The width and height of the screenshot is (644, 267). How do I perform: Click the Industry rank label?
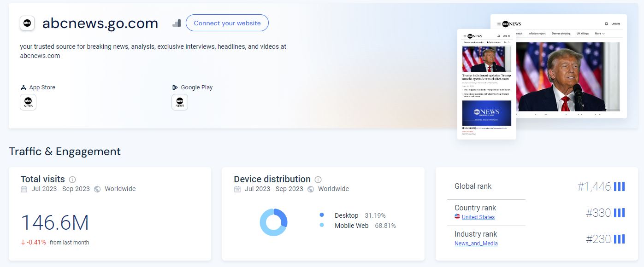tap(475, 234)
